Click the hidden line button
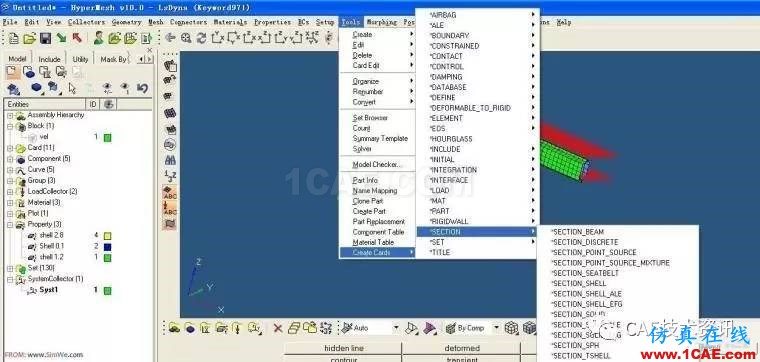Screen dimensions: 760x362 point(344,348)
